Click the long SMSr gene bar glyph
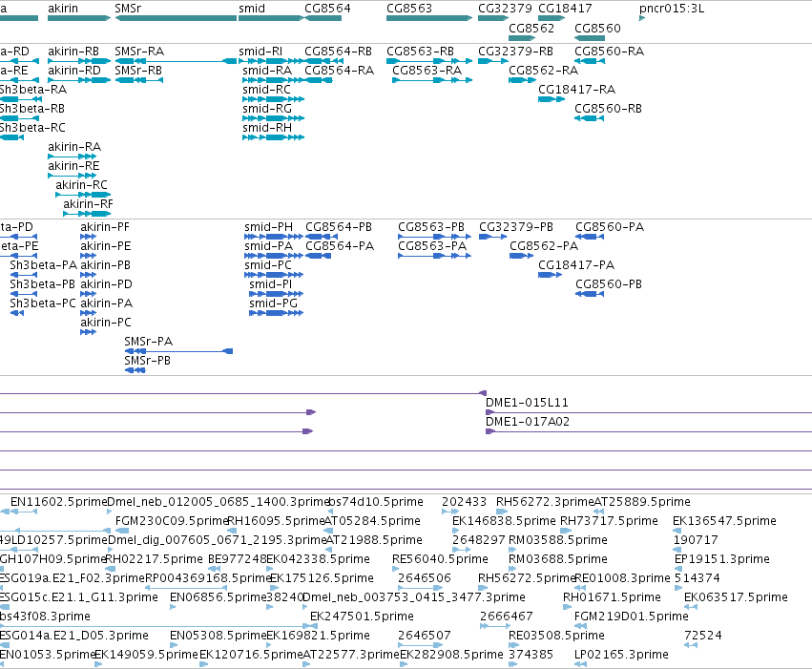This screenshot has width=812, height=669. (x=176, y=18)
